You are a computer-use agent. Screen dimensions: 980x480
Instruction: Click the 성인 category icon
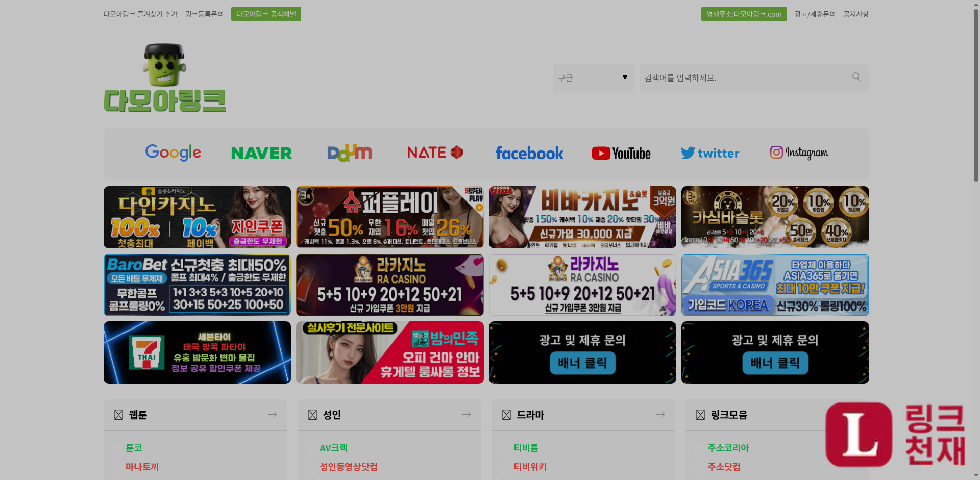click(312, 415)
